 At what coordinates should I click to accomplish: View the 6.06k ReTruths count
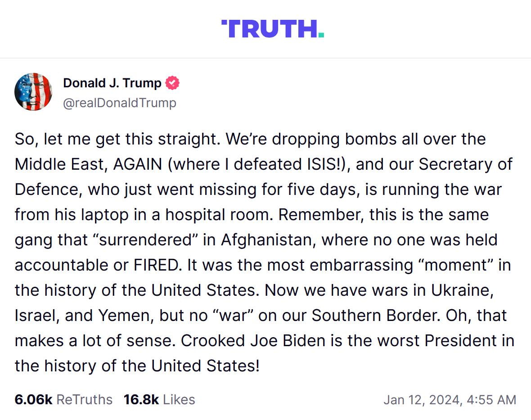coord(63,399)
